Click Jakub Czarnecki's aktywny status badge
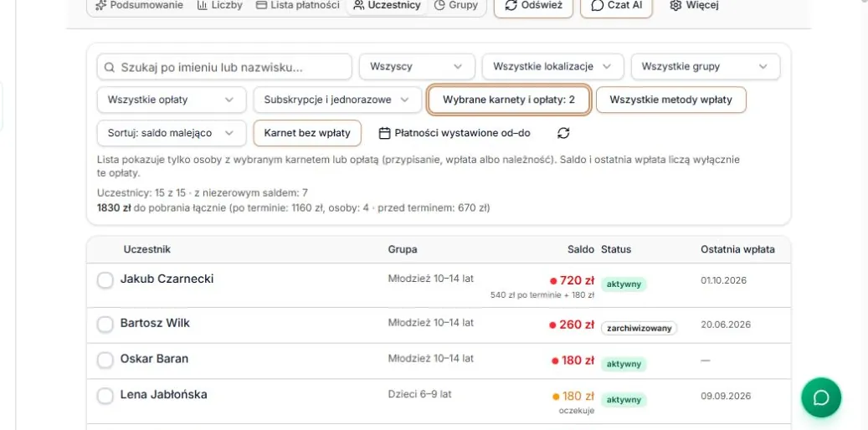The image size is (868, 430). [624, 284]
